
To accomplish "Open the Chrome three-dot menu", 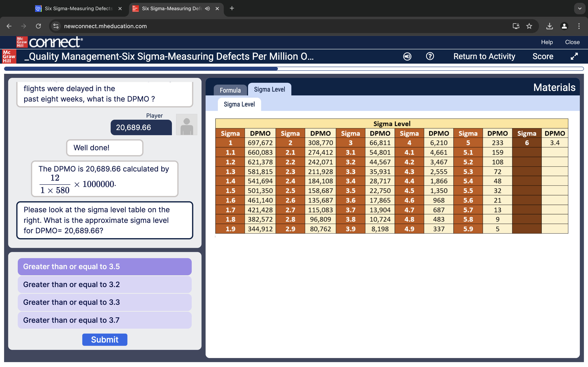I will pos(579,26).
